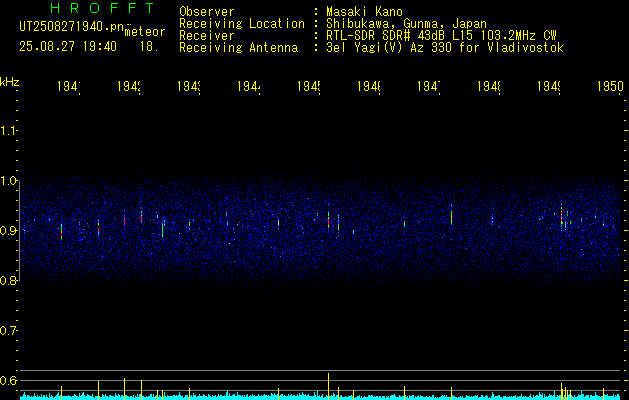
Task: Click the 1941 time axis label
Action: pos(69,87)
